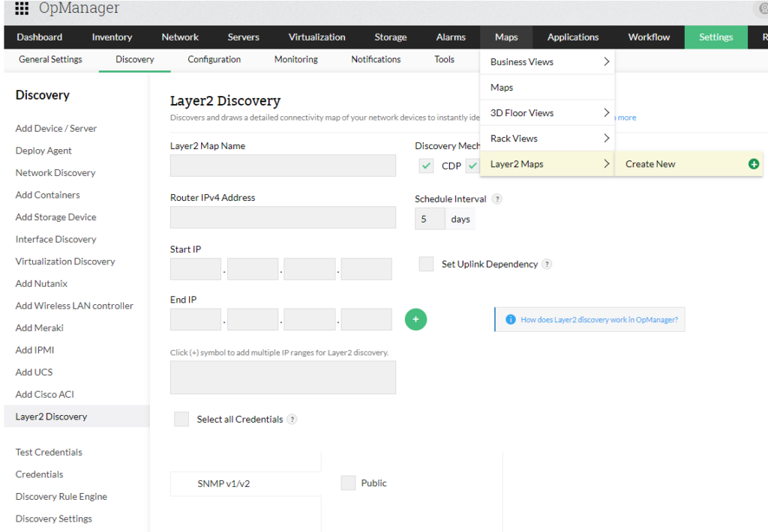Open the Select all Credentials help icon
This screenshot has width=768, height=532.
tap(292, 419)
